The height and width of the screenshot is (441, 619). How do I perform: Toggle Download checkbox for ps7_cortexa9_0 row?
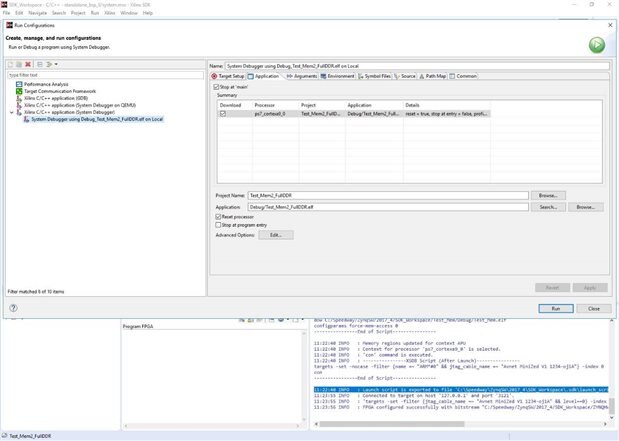click(x=223, y=114)
